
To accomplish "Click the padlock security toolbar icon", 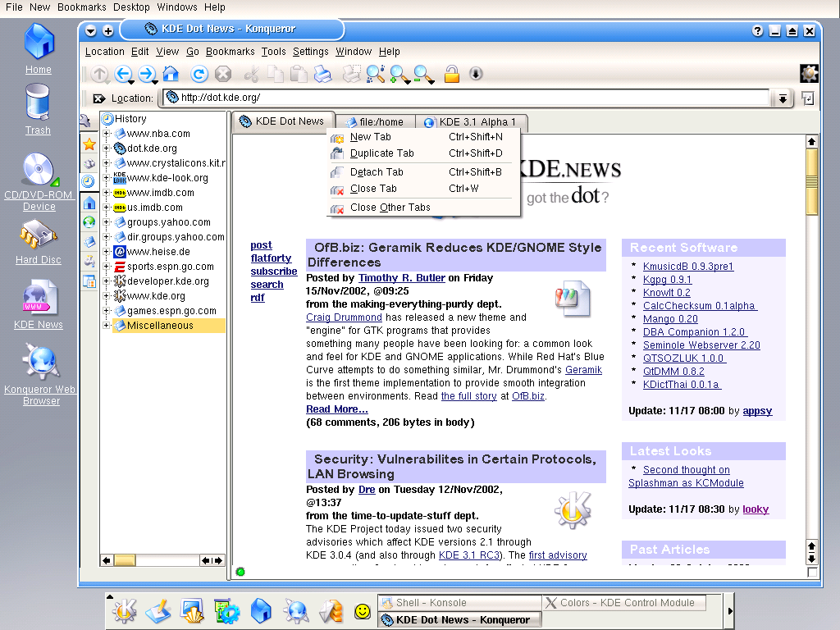I will (451, 75).
